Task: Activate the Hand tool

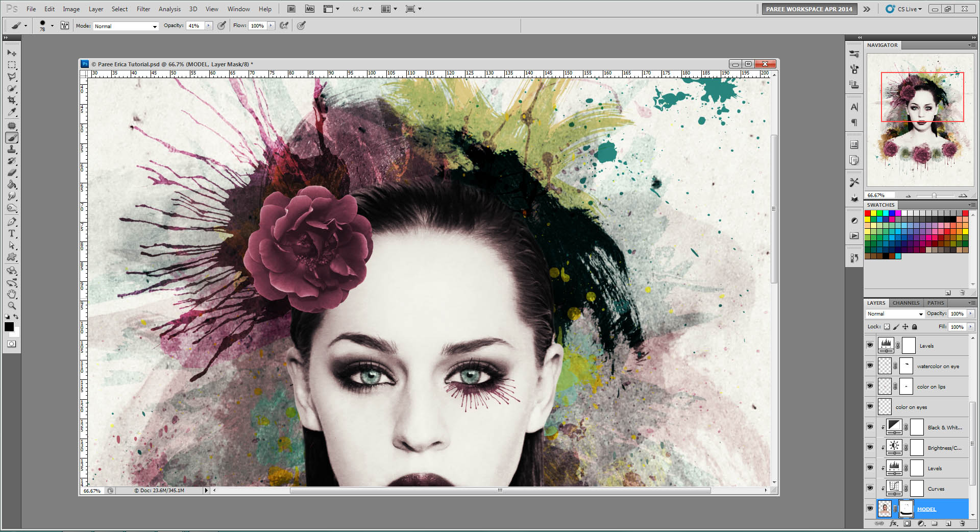Action: [12, 294]
